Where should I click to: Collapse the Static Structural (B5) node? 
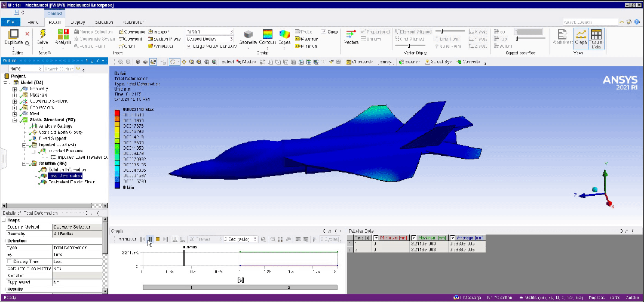point(15,120)
